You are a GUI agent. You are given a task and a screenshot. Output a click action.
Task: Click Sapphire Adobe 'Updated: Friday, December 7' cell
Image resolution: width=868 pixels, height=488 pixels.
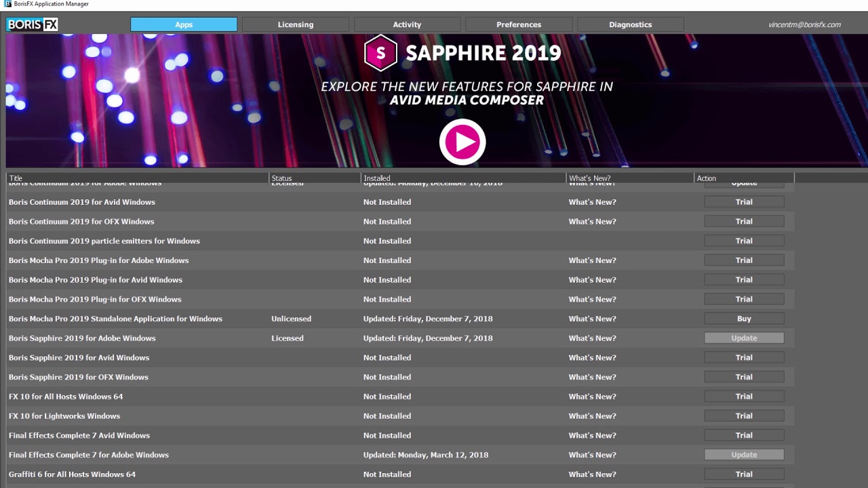click(428, 338)
